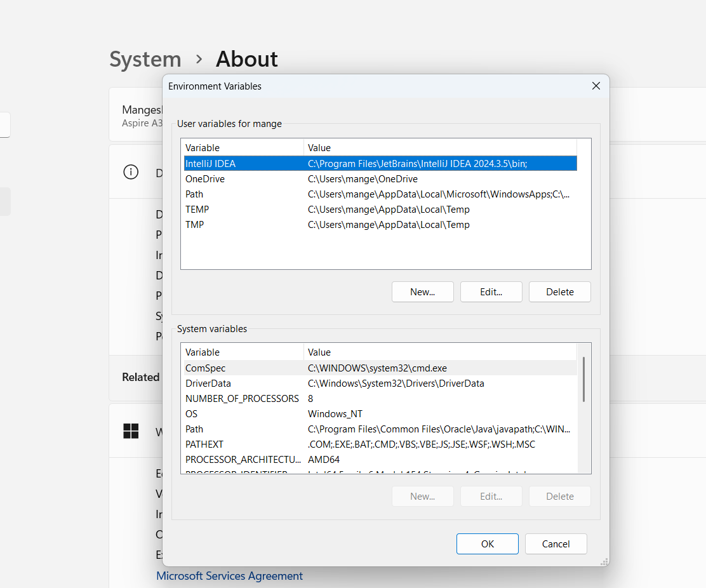Click Edit... under System variables
The image size is (706, 588).
pos(491,496)
